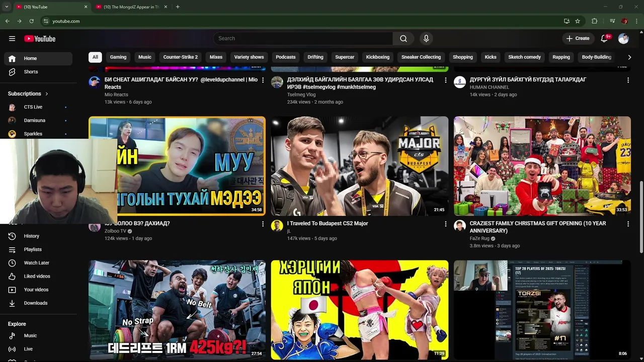Select the Podcasts filter chip
The image size is (644, 362).
tap(286, 57)
